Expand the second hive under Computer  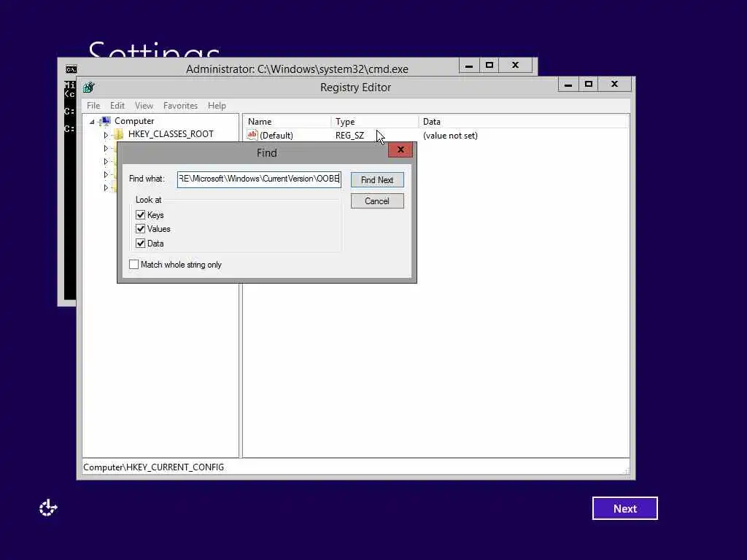point(106,148)
